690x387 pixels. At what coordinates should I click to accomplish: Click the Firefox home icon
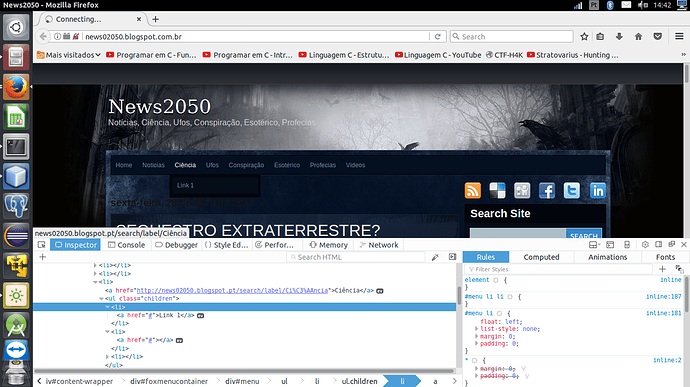pos(638,37)
